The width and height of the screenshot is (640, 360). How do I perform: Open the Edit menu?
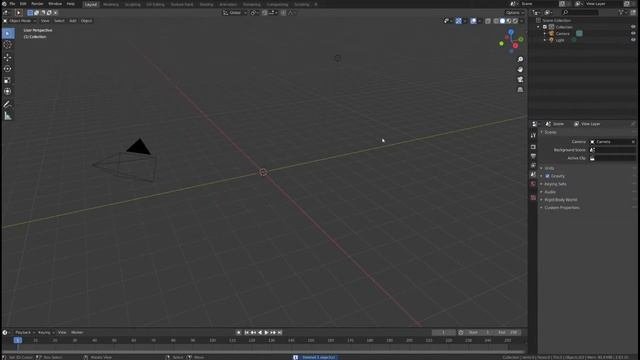(x=23, y=4)
